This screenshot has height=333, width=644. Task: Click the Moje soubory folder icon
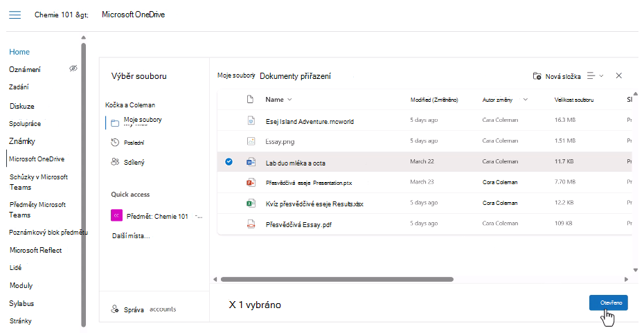115,123
